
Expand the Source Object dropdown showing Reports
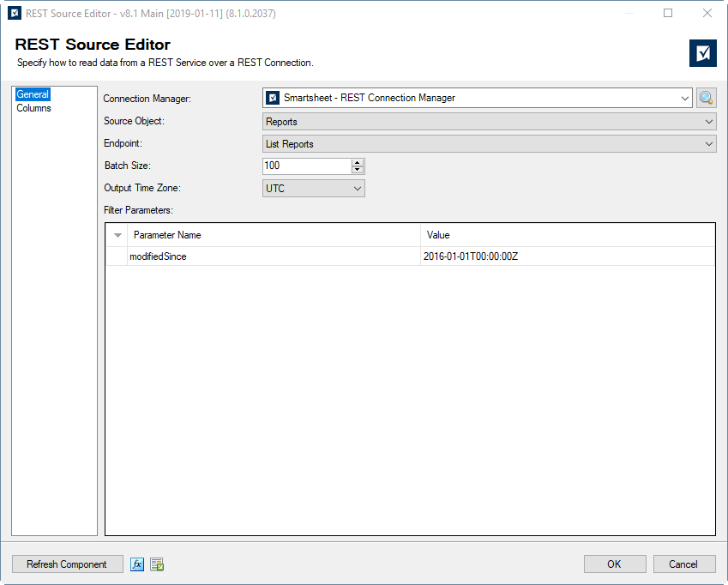pos(708,121)
